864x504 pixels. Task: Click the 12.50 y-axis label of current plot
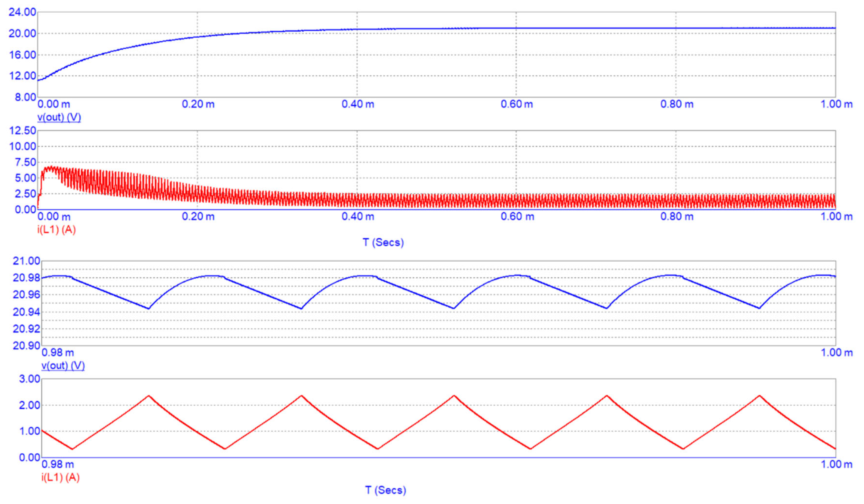tap(22, 130)
